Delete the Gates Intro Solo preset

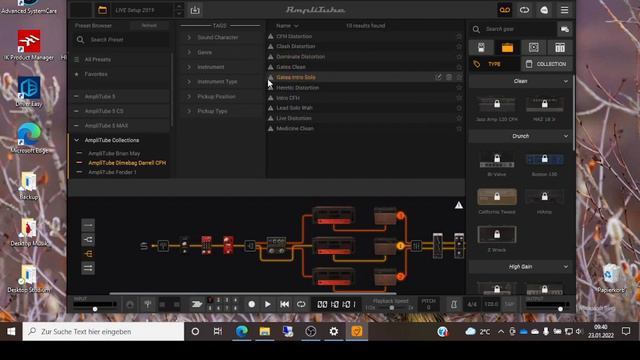click(x=449, y=77)
